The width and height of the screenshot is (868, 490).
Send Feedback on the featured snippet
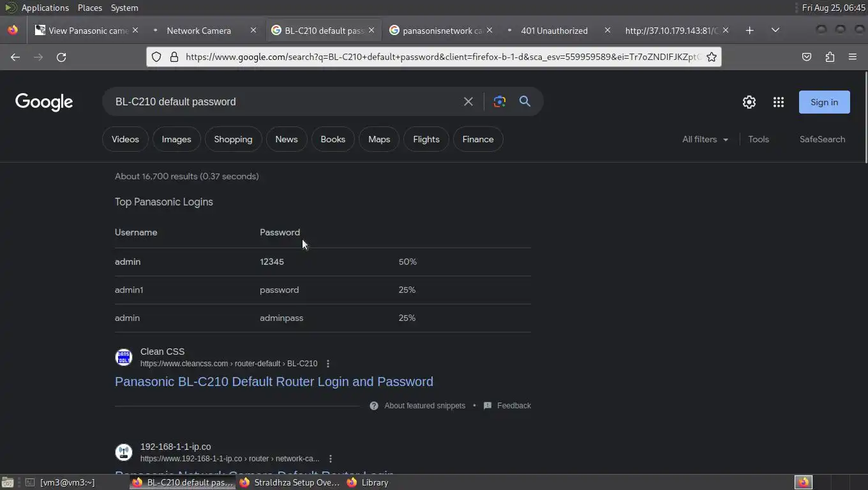(x=507, y=406)
